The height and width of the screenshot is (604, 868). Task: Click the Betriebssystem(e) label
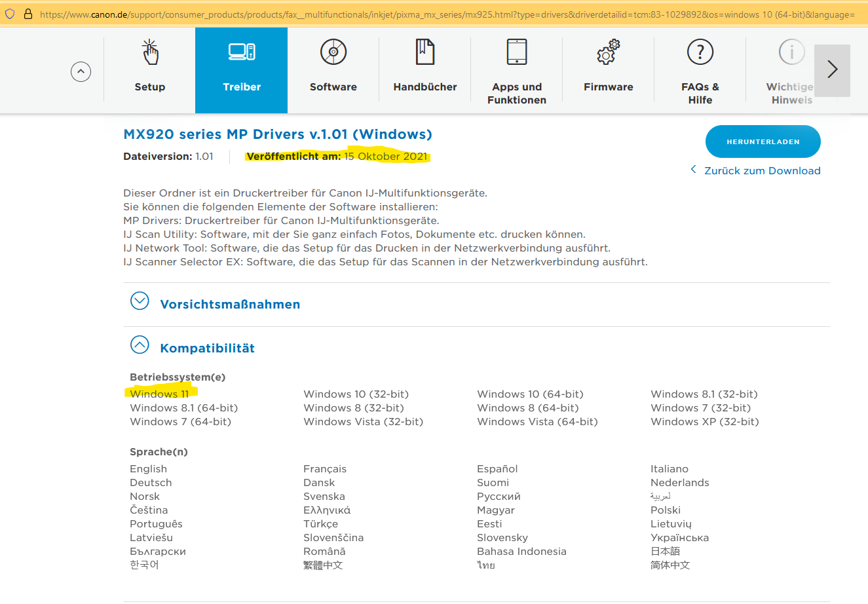(x=178, y=377)
